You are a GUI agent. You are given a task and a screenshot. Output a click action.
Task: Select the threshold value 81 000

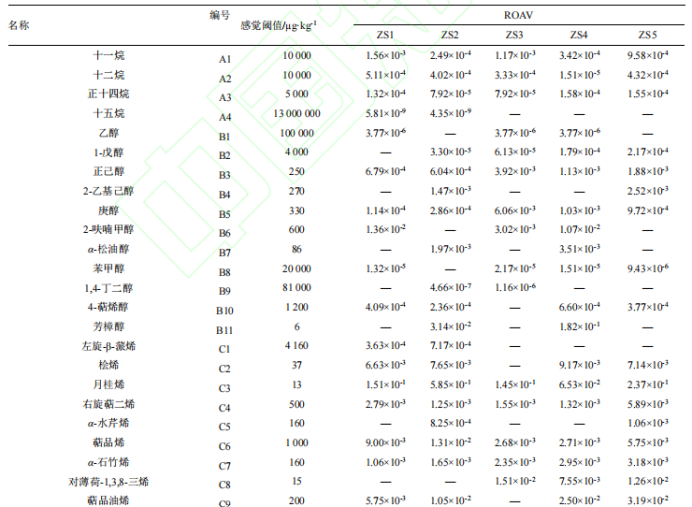(x=295, y=288)
